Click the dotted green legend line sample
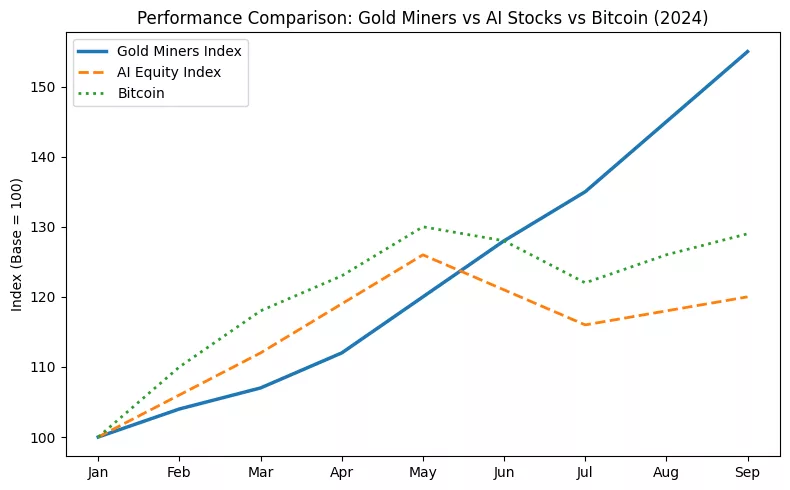 [95, 92]
